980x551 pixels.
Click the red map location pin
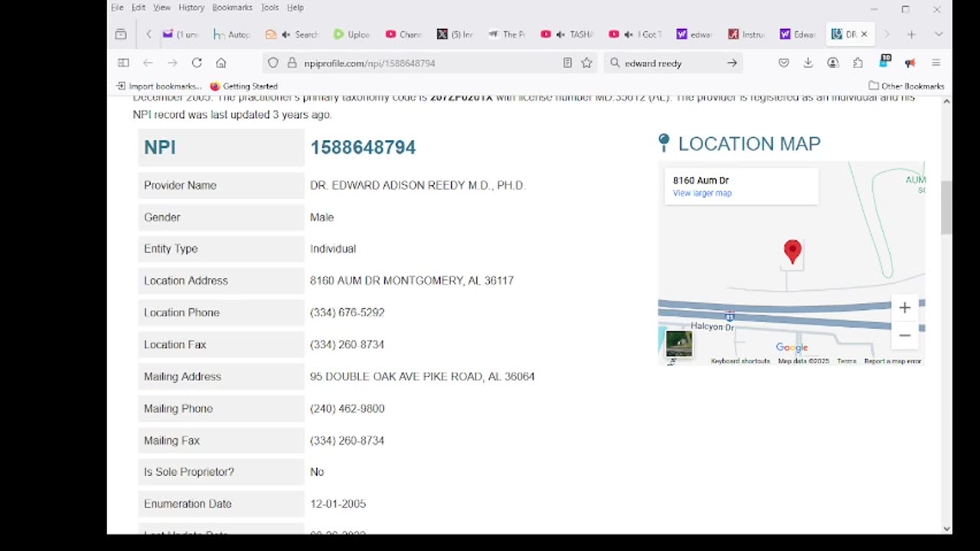792,252
